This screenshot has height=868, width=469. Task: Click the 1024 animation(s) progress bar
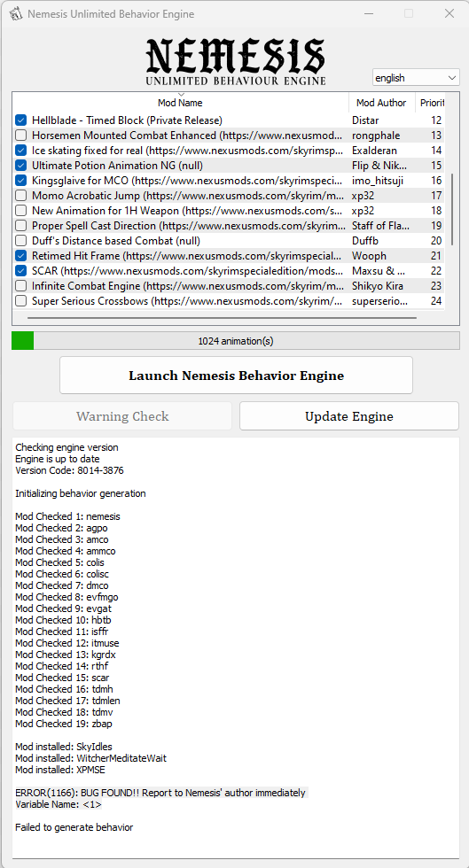click(236, 341)
